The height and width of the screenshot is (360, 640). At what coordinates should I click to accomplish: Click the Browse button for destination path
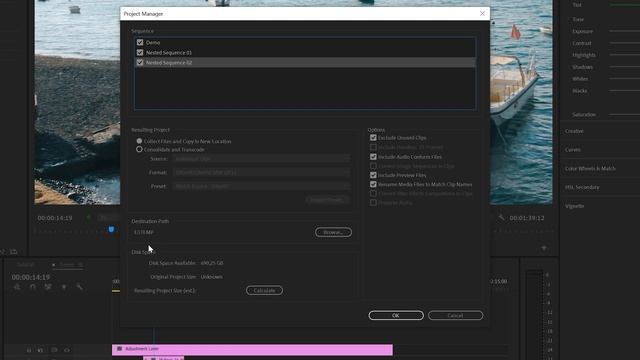333,232
